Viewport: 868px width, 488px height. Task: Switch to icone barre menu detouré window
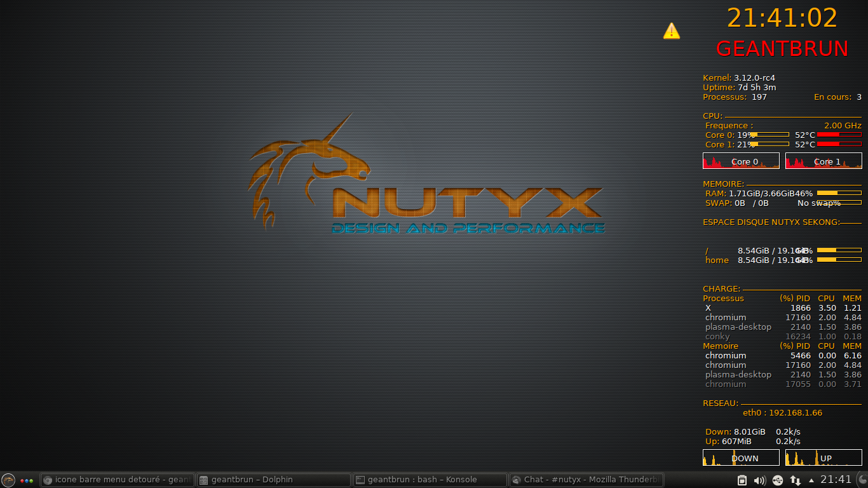point(118,480)
